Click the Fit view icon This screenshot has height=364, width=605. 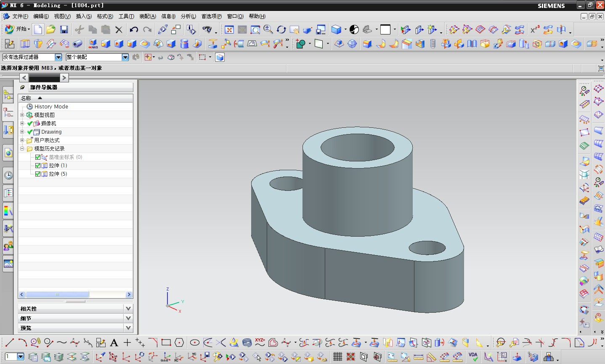coord(229,29)
